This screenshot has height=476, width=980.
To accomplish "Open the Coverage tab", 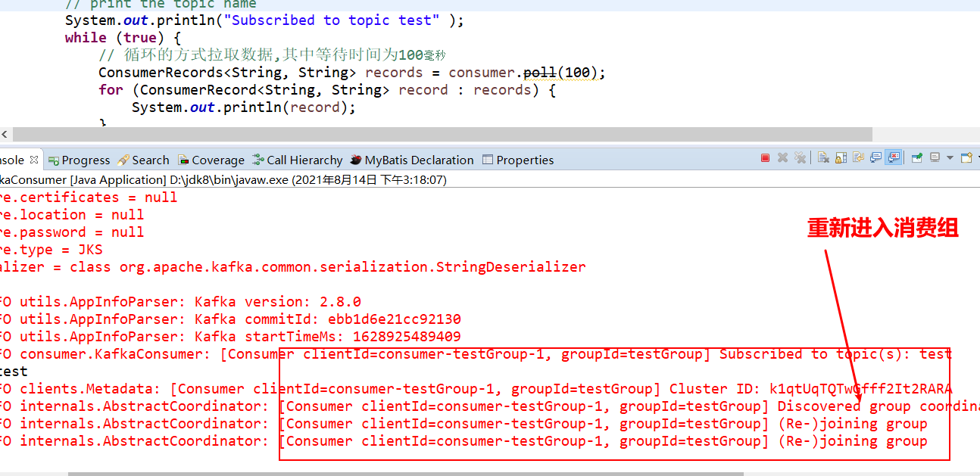I will coord(211,160).
